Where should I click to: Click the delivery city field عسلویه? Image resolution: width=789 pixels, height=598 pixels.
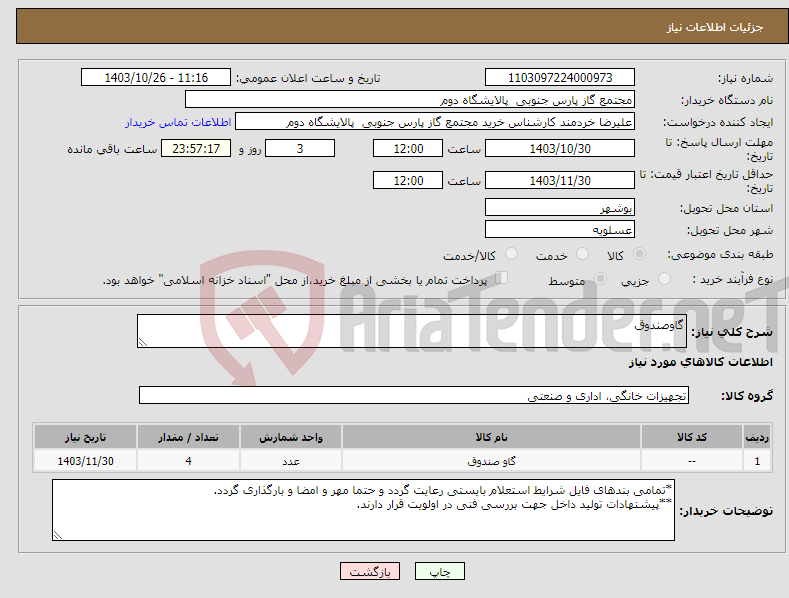[x=560, y=229]
